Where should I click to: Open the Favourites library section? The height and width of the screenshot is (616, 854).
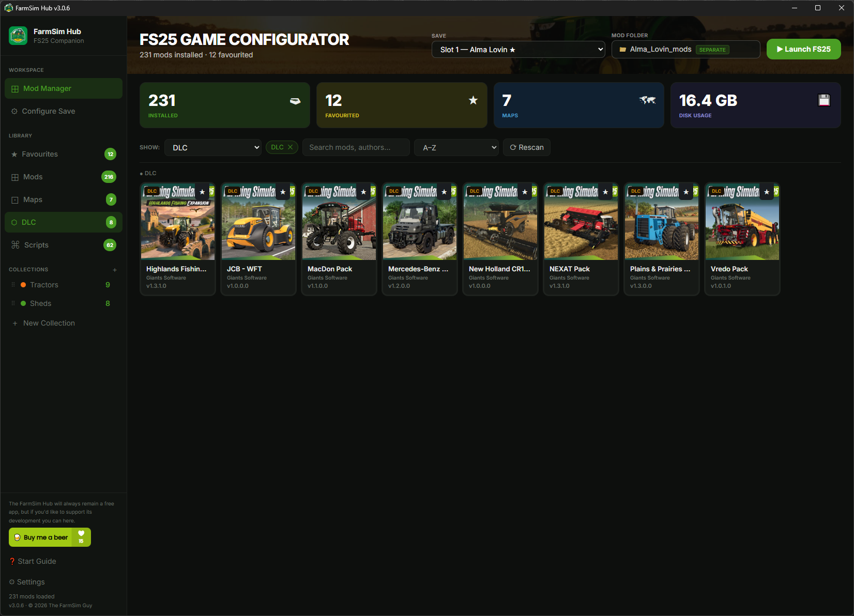pyautogui.click(x=64, y=154)
